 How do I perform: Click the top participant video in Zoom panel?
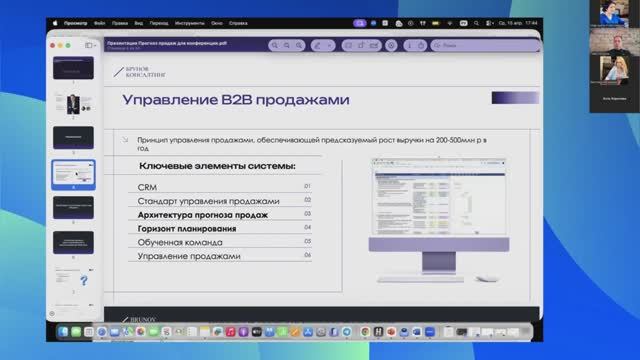pyautogui.click(x=614, y=13)
